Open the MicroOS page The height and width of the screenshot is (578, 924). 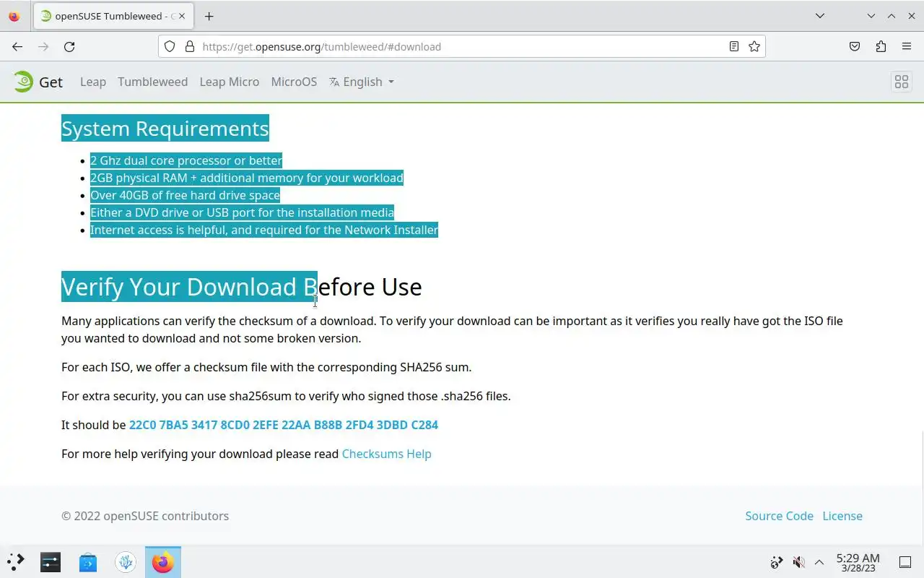[294, 82]
